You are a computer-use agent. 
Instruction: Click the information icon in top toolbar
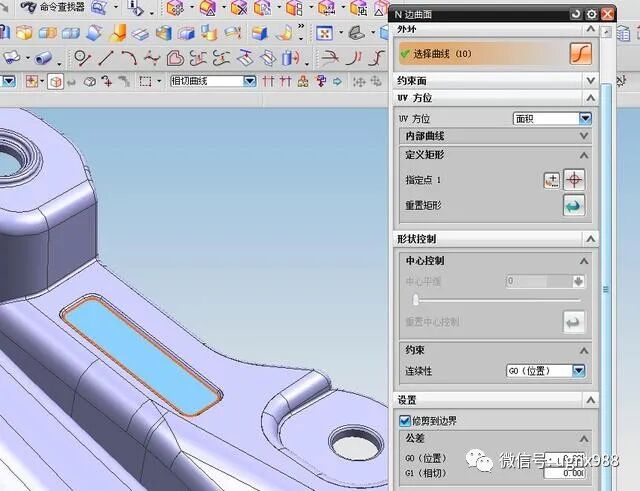coord(135,8)
